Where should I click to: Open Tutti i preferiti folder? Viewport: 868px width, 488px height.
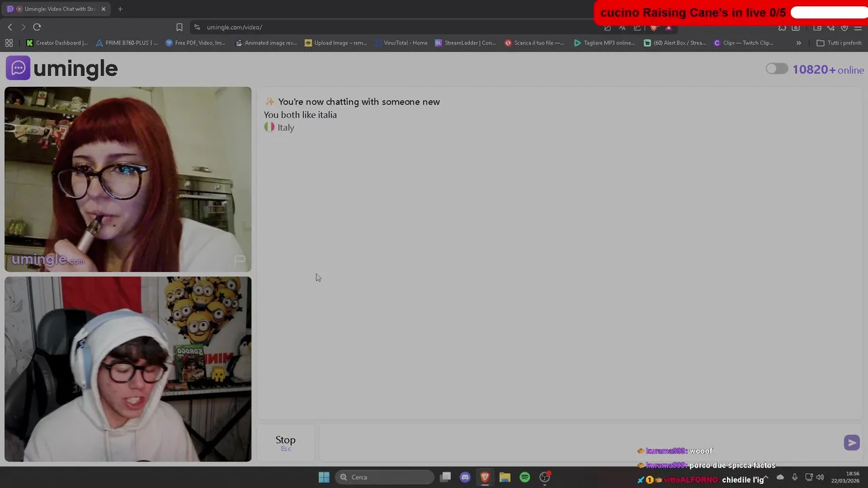[839, 43]
